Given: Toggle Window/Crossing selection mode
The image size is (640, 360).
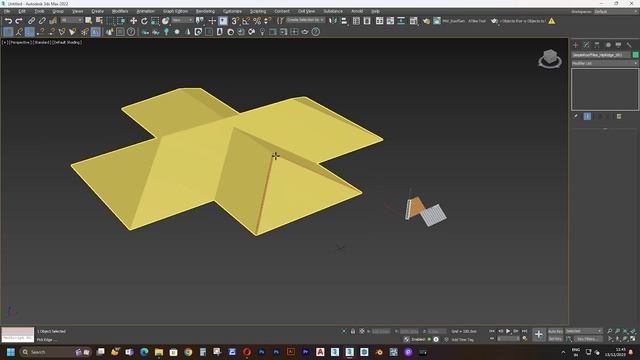Looking at the screenshot, I should point(121,21).
